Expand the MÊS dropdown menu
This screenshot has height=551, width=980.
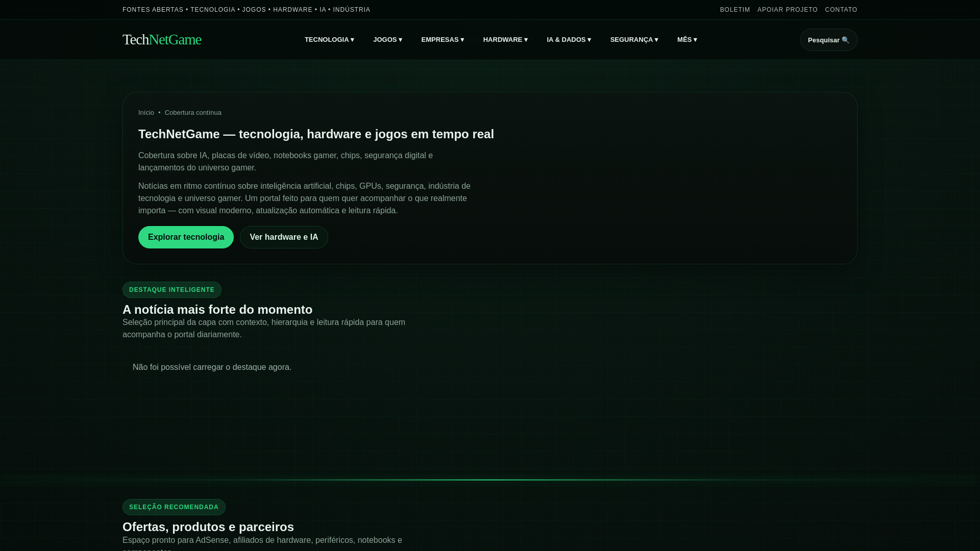click(x=687, y=40)
